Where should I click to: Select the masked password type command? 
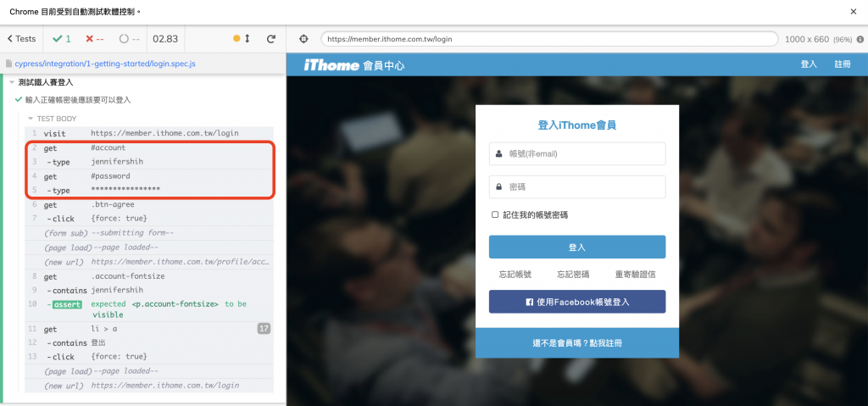pos(149,190)
